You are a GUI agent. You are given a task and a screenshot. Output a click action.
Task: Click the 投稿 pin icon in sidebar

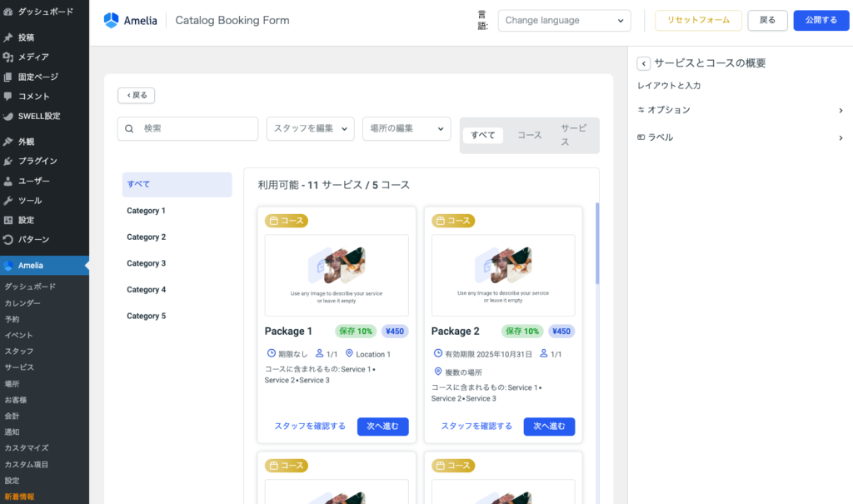[8, 37]
